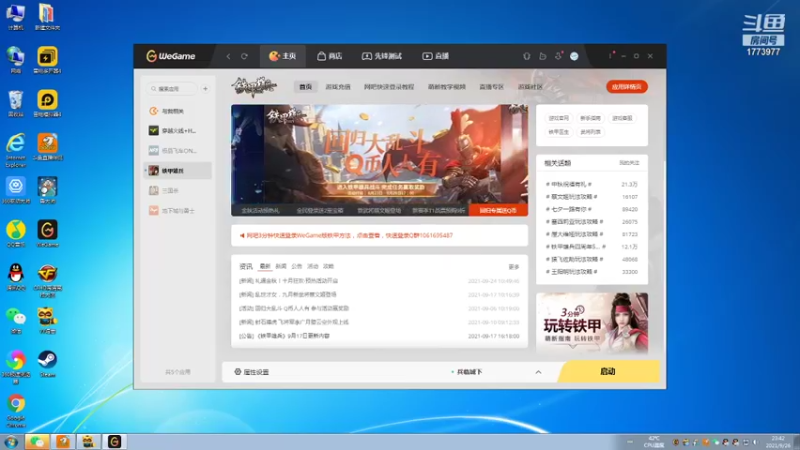
Task: Click the first tag pill in the top-right card
Action: pos(558,118)
